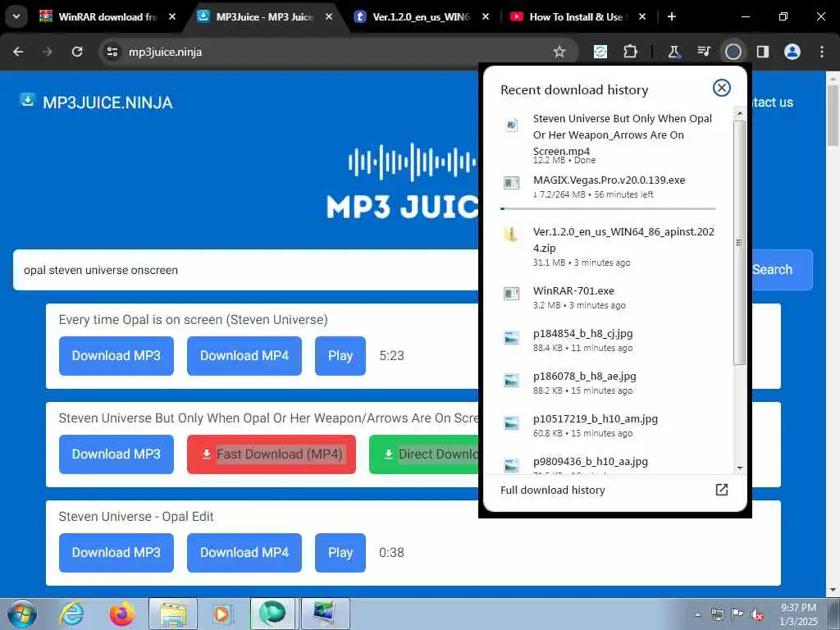The height and width of the screenshot is (630, 840).
Task: Open the WinRAR-701.exe download entry
Action: click(608, 297)
